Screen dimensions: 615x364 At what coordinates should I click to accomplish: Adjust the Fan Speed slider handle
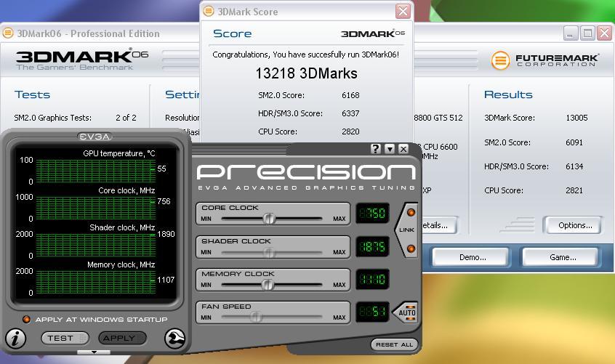256,317
